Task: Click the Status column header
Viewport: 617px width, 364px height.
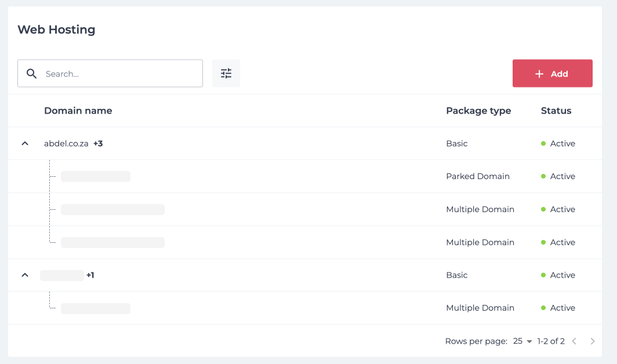Action: (x=556, y=111)
